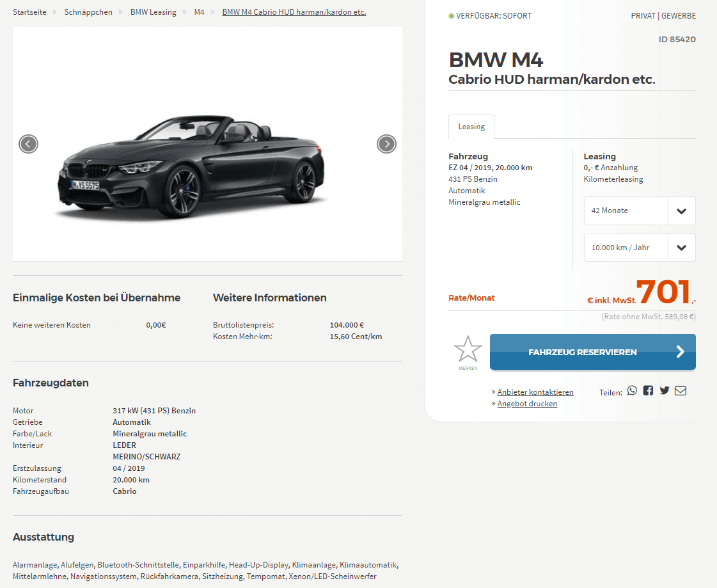Open Anbieter kontaktieren link

click(x=535, y=392)
